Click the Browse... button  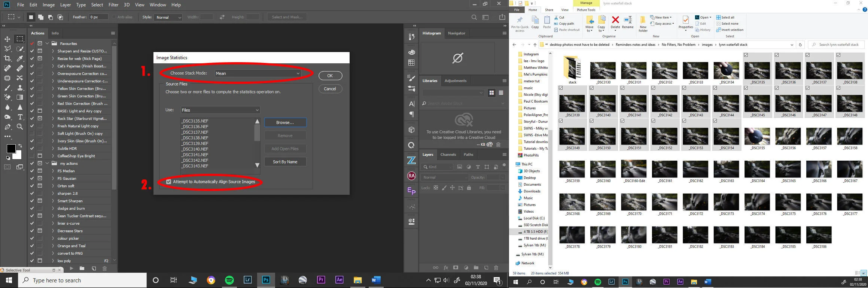285,122
